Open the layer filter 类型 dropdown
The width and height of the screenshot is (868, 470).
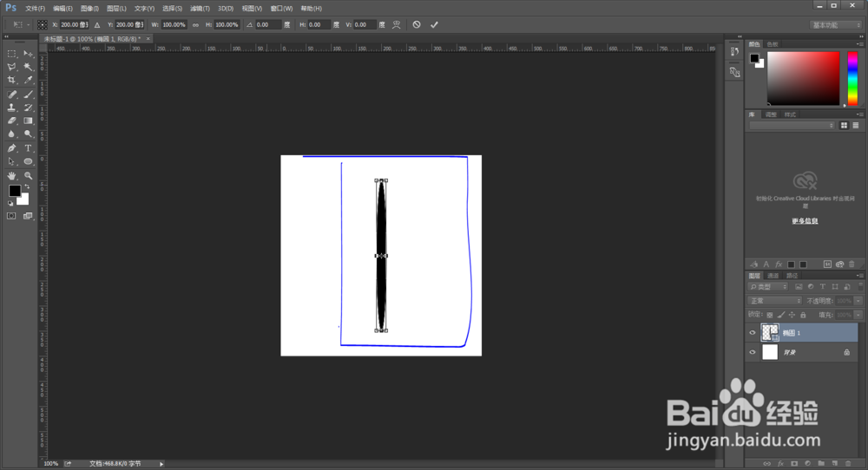(x=768, y=286)
